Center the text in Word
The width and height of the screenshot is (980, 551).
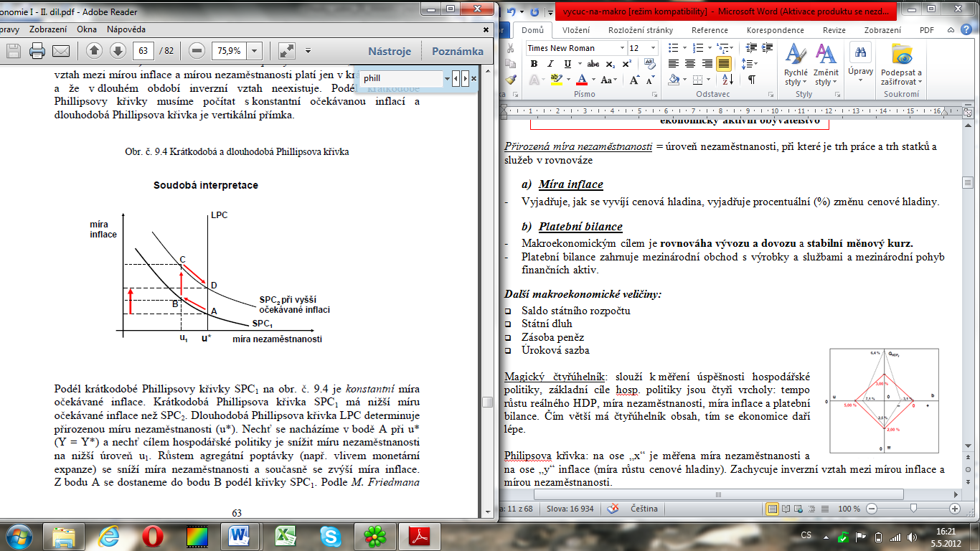[690, 64]
